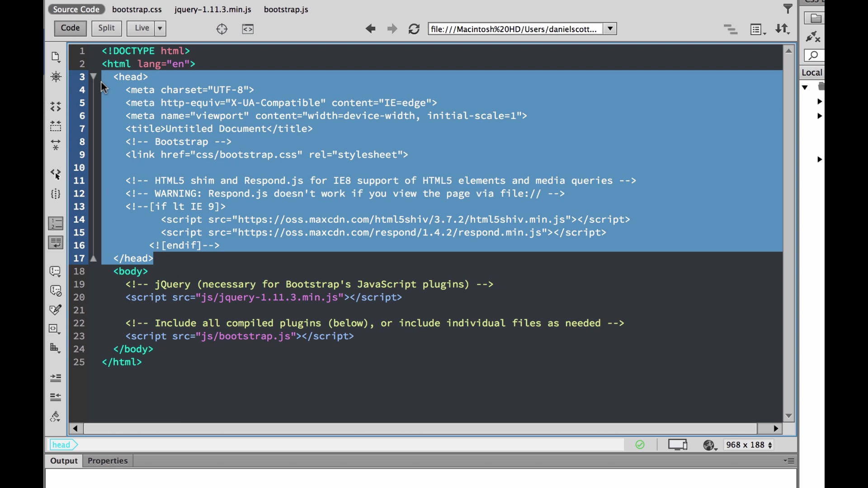Viewport: 868px width, 488px height.
Task: Click the green checkmark status icon
Action: coord(640,445)
